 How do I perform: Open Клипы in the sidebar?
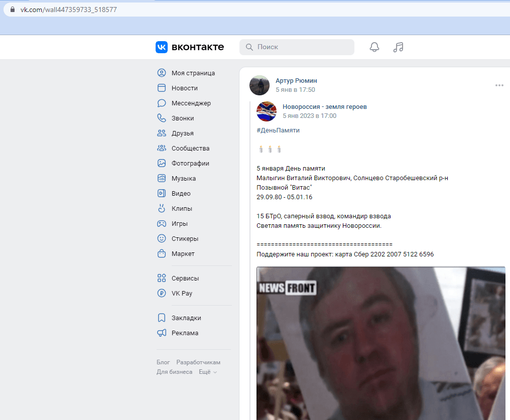[x=182, y=209]
